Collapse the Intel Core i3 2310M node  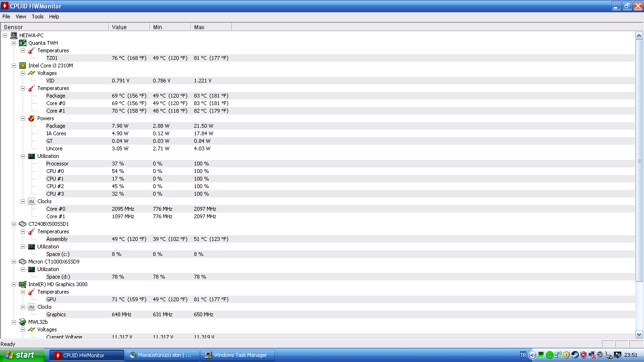pyautogui.click(x=14, y=66)
